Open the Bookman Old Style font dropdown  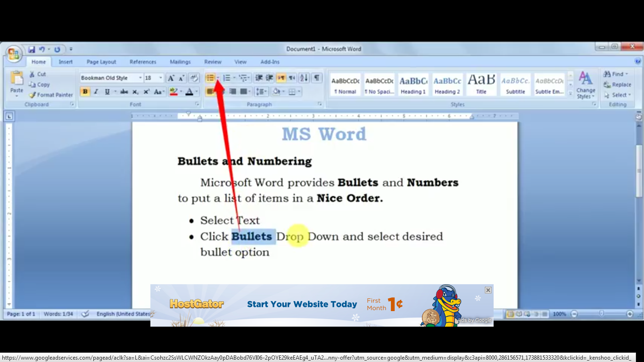coord(140,78)
